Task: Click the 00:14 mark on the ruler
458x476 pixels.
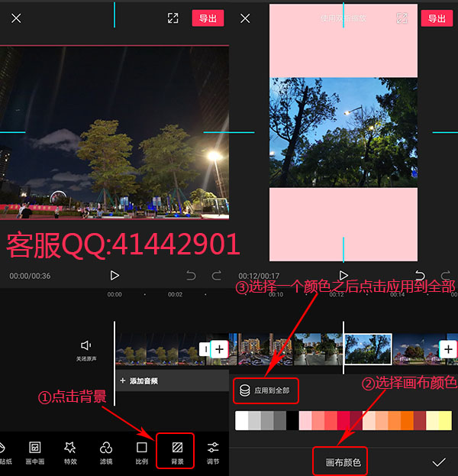Action: (398, 294)
